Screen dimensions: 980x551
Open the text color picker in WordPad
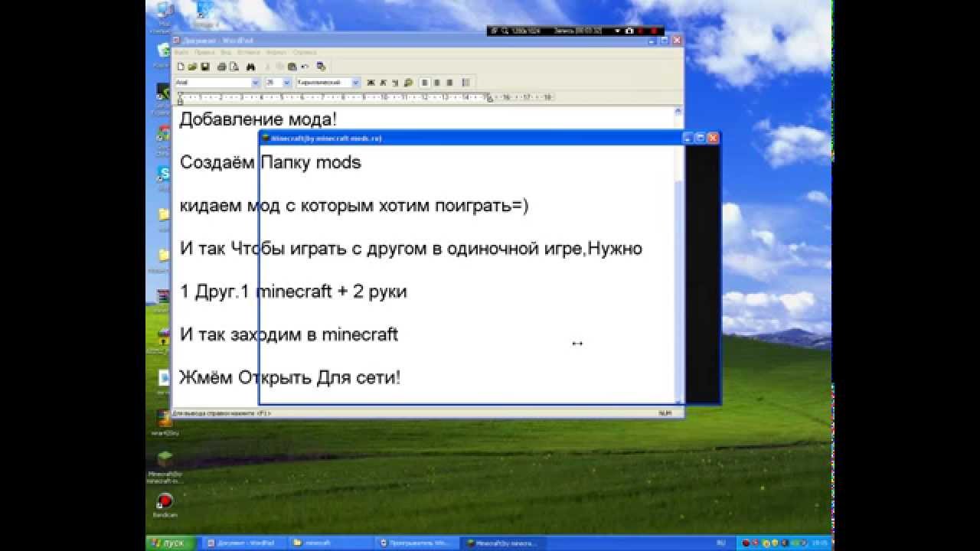coord(408,83)
